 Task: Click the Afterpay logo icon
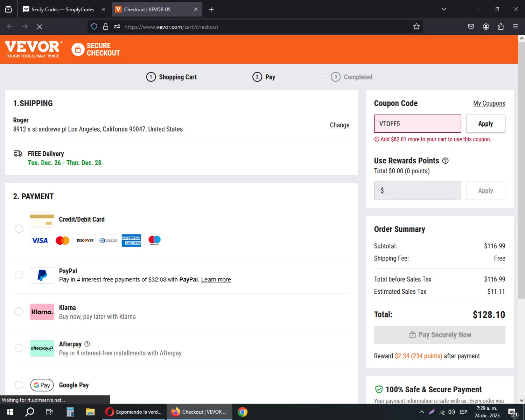pyautogui.click(x=42, y=348)
